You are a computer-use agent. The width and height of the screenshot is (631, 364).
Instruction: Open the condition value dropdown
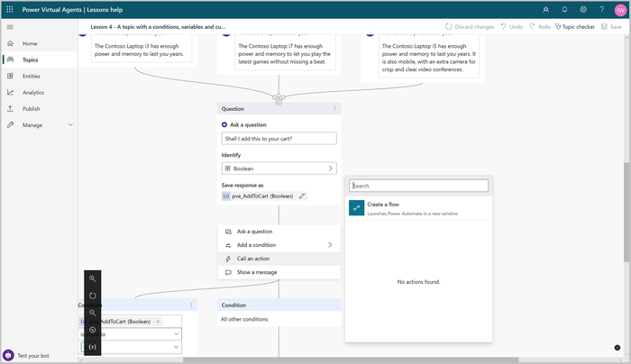[130, 347]
